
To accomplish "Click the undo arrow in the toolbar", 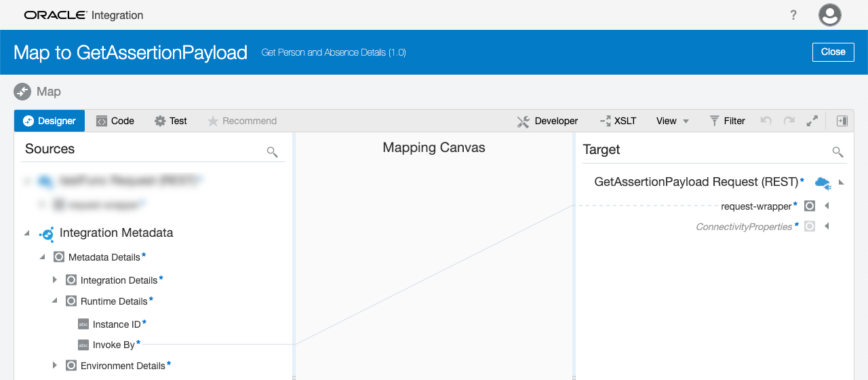I will click(x=766, y=121).
